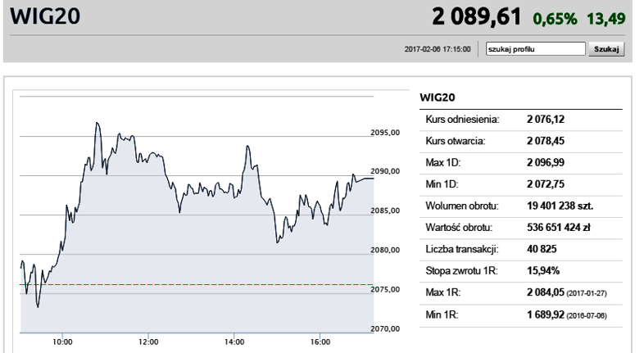Click the 2075,00 chart axis label
This screenshot has height=353, width=644.
[x=385, y=289]
